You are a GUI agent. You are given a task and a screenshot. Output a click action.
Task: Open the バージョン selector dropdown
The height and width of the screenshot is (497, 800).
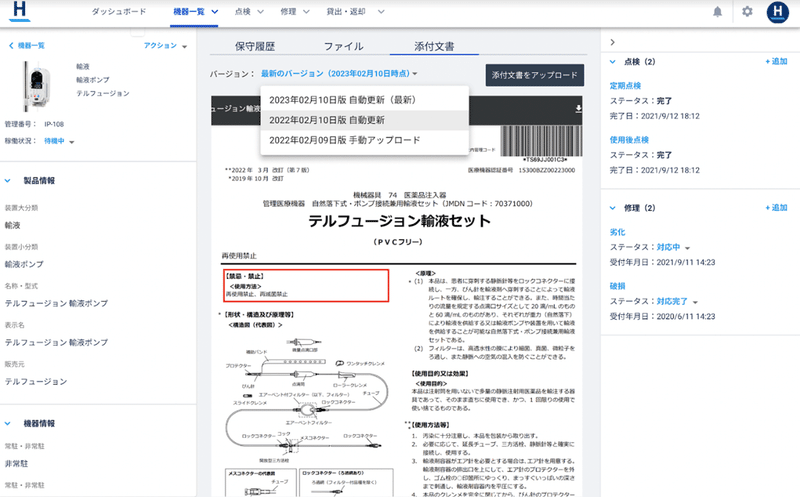339,73
